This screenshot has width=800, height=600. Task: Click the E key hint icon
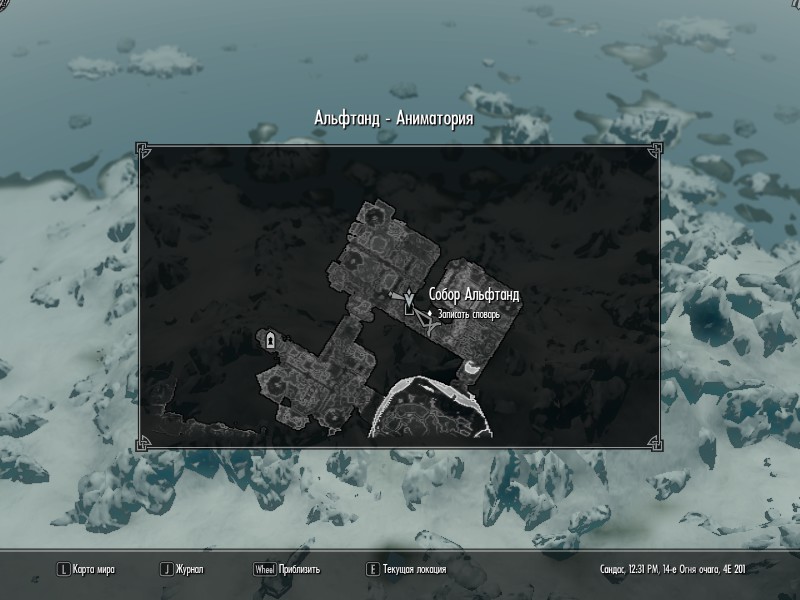[373, 569]
